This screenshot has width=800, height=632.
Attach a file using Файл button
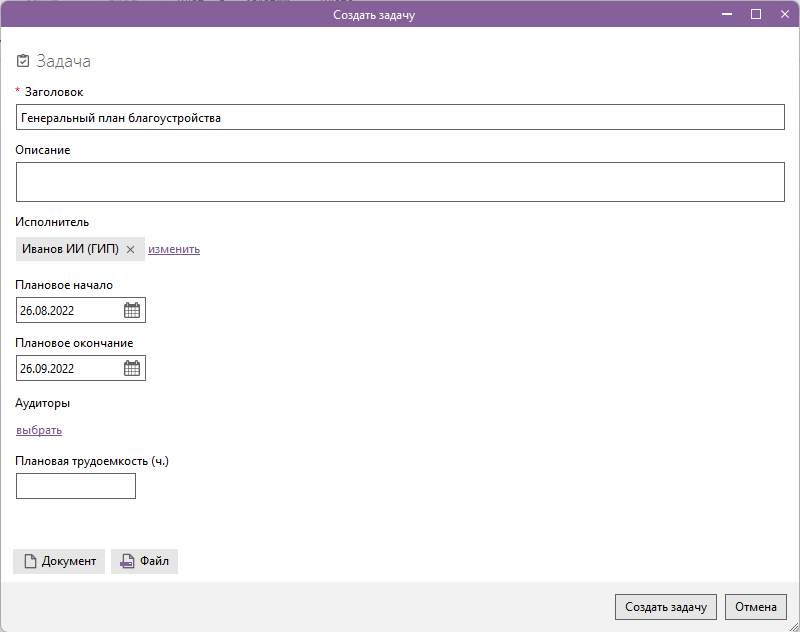pos(144,561)
